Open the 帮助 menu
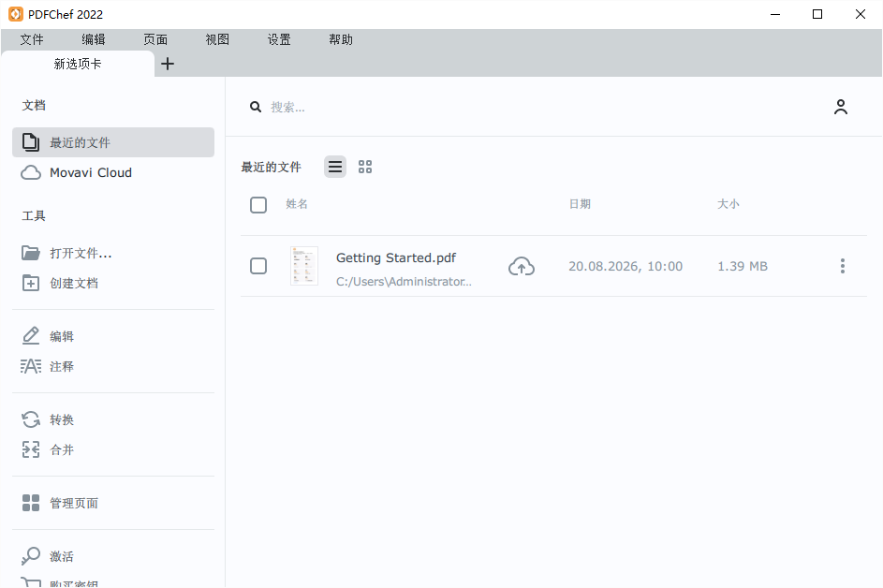The height and width of the screenshot is (588, 883). tap(341, 39)
